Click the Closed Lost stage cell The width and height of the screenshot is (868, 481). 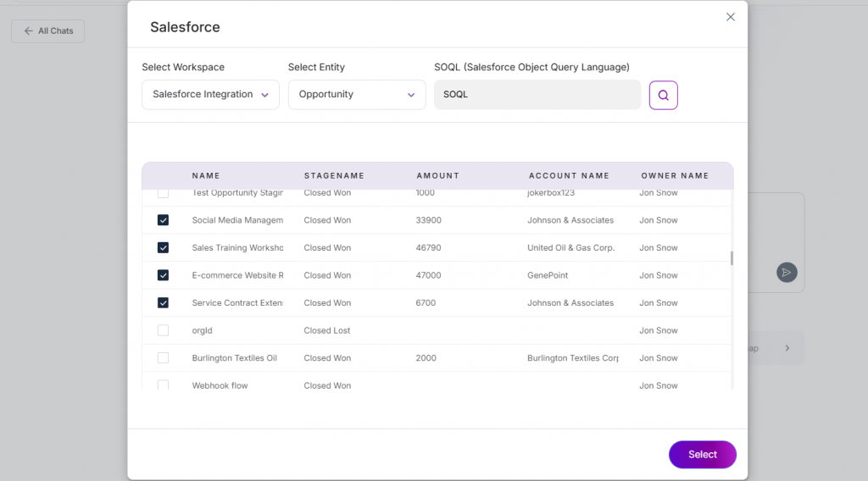click(x=326, y=330)
